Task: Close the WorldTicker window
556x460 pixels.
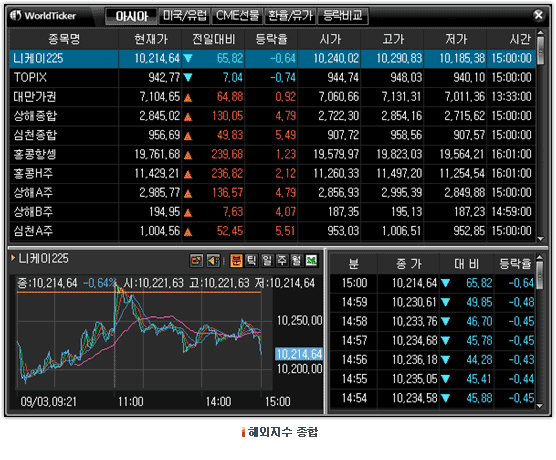Action: coord(538,15)
